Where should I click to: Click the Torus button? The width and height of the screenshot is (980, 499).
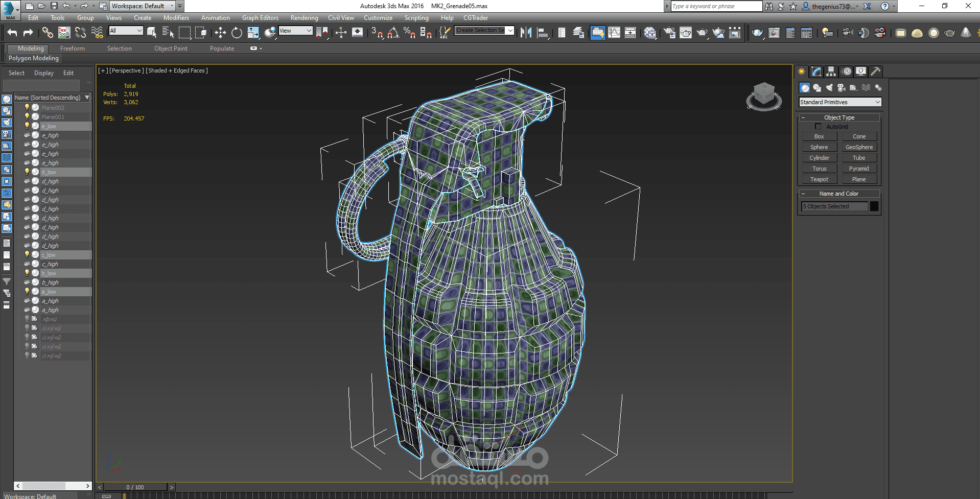[x=819, y=169]
